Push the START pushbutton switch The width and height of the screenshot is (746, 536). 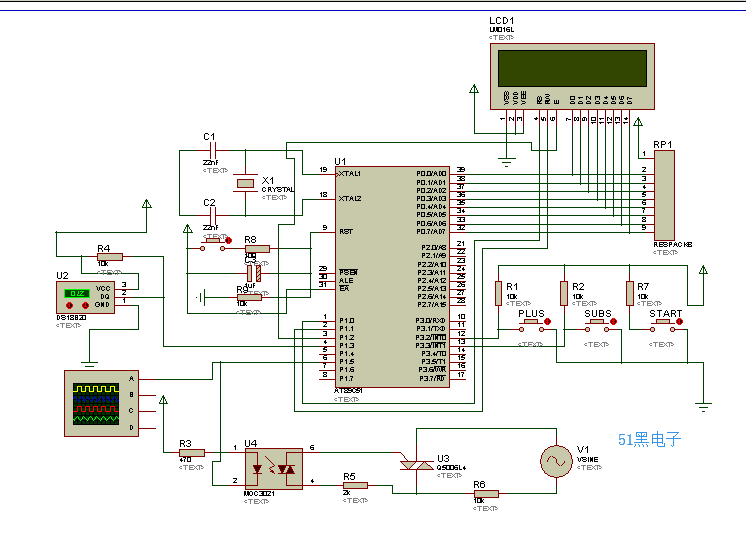(662, 326)
